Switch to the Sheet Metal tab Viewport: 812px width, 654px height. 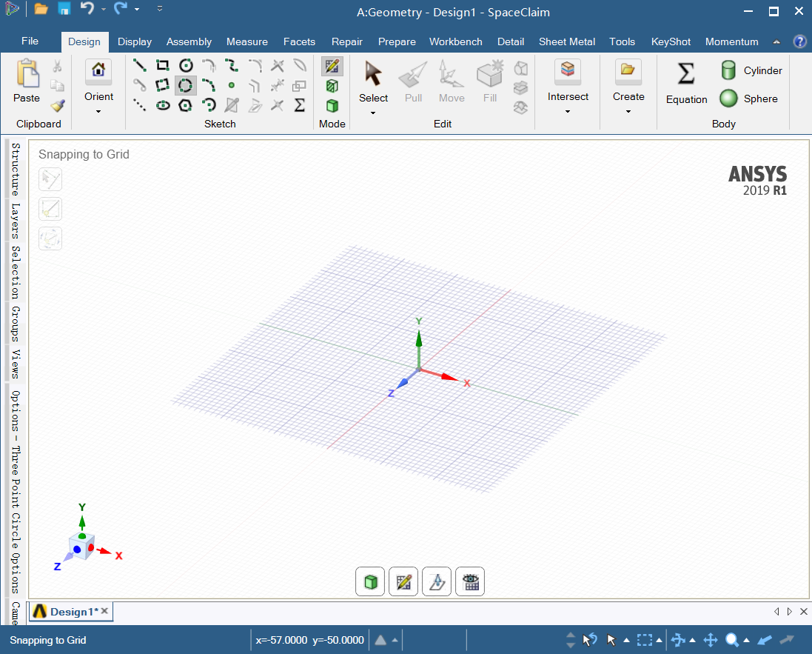point(566,41)
